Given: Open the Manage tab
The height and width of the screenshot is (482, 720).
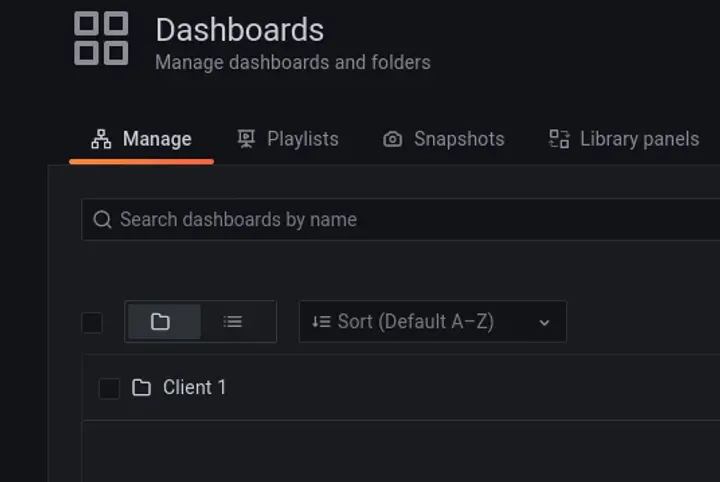Looking at the screenshot, I should click(x=141, y=140).
